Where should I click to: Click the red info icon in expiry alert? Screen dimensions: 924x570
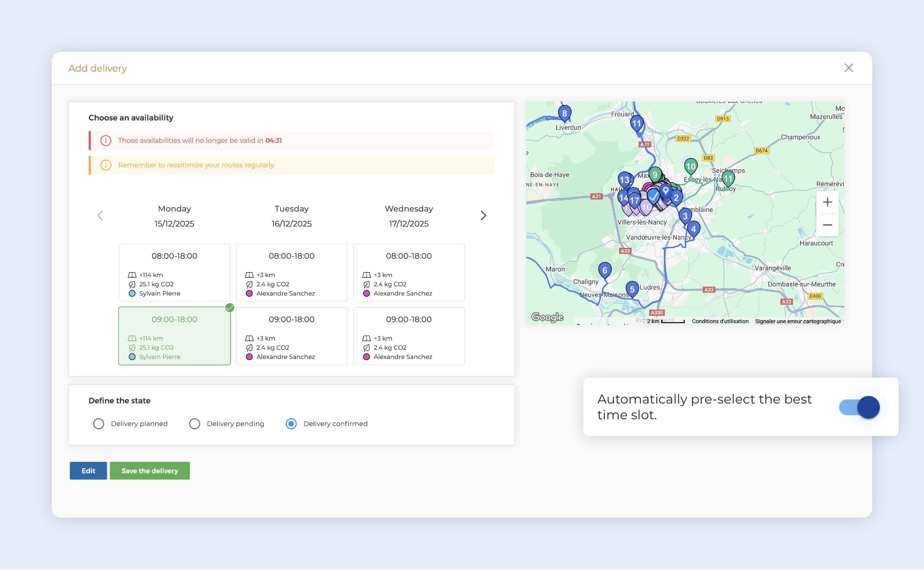pyautogui.click(x=106, y=141)
